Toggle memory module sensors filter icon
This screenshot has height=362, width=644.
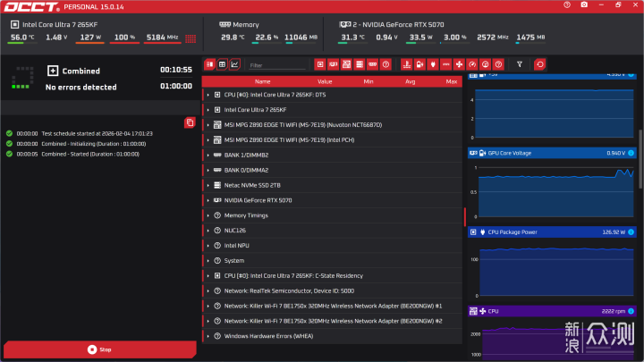(372, 64)
